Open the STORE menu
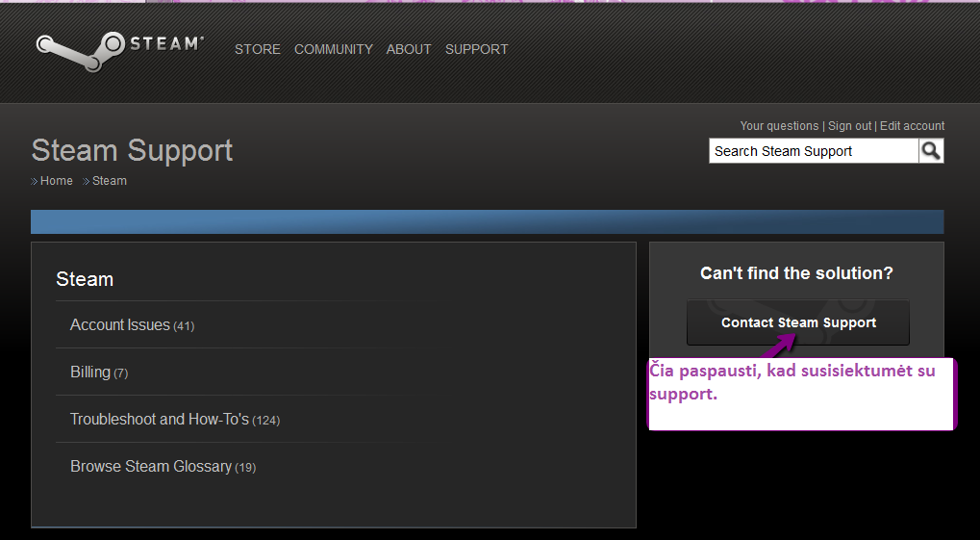Screen dimensions: 980x540 click(x=258, y=49)
